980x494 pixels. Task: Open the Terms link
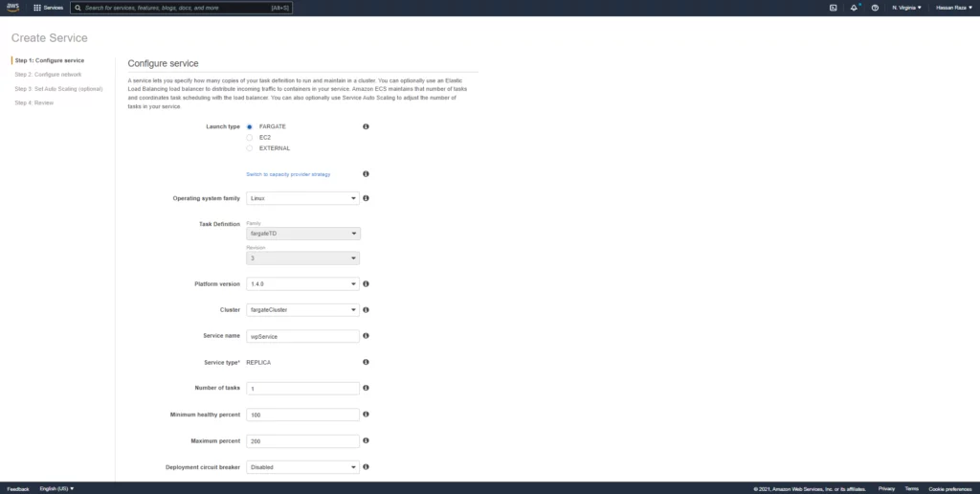(911, 488)
